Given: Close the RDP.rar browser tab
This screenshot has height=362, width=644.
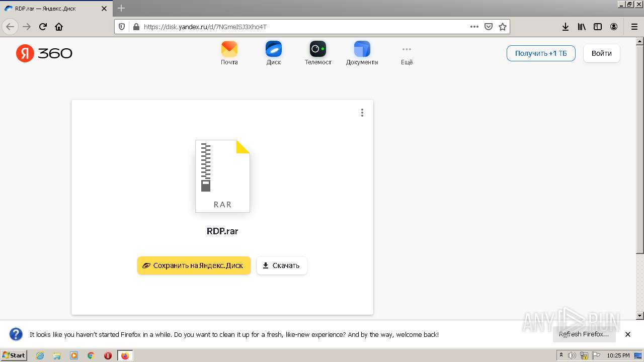Looking at the screenshot, I should click(x=104, y=9).
